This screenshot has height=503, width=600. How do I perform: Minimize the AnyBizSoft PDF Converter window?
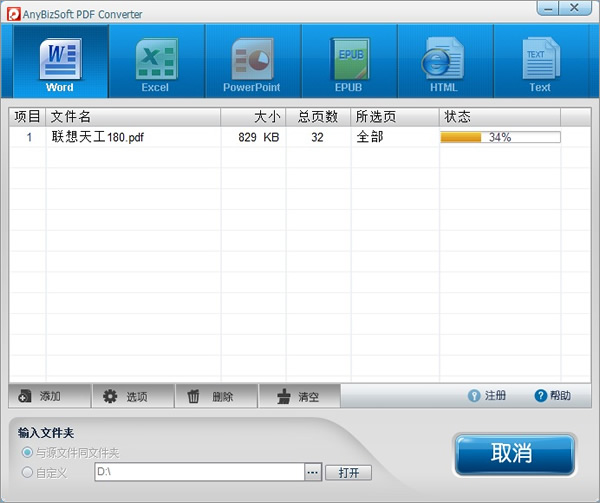(548, 8)
